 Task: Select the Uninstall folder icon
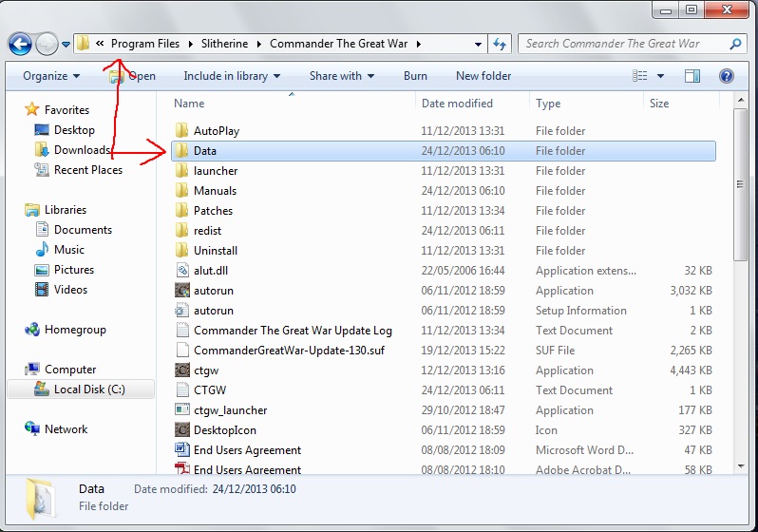(181, 250)
